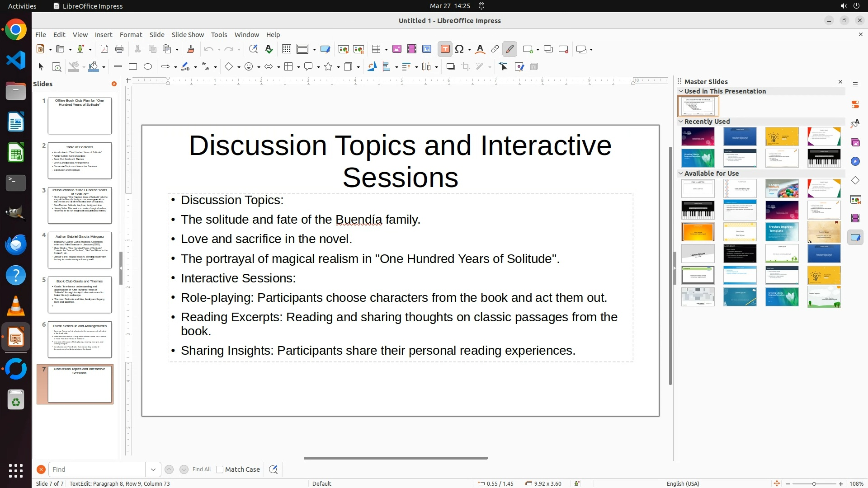This screenshot has width=868, height=488.
Task: Click the Find All button
Action: pyautogui.click(x=201, y=469)
